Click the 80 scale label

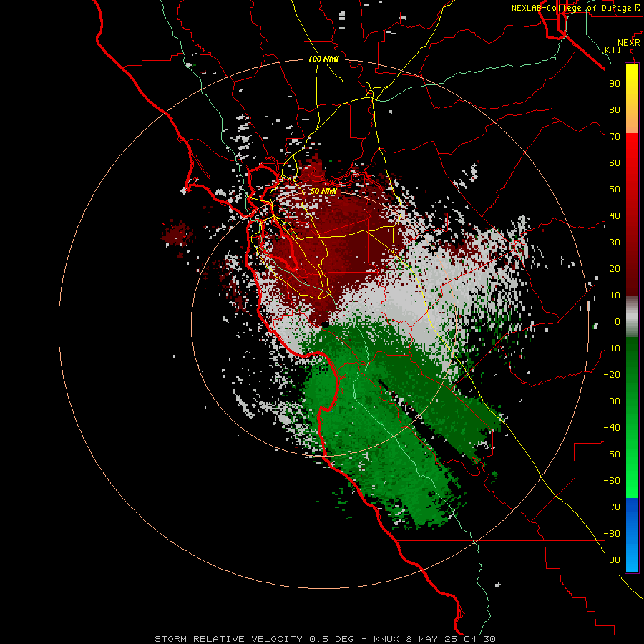pos(615,110)
